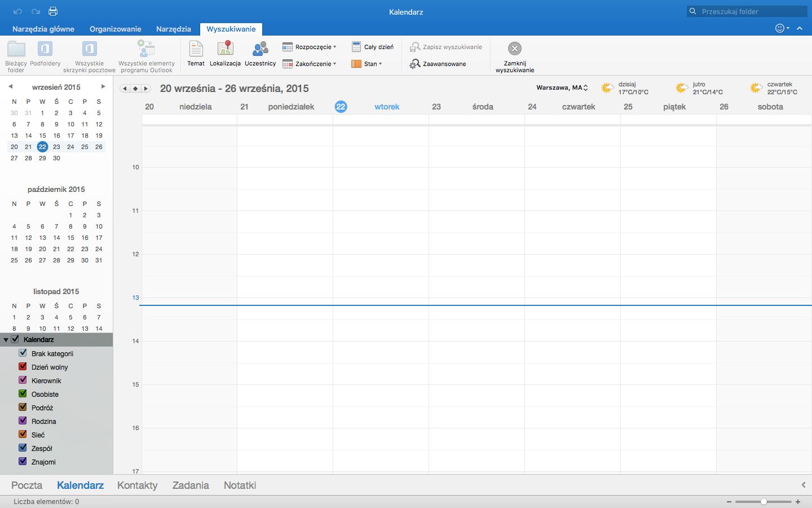Screen dimensions: 812x508
Task: Select Bieżący folder search scope
Action: click(x=16, y=57)
